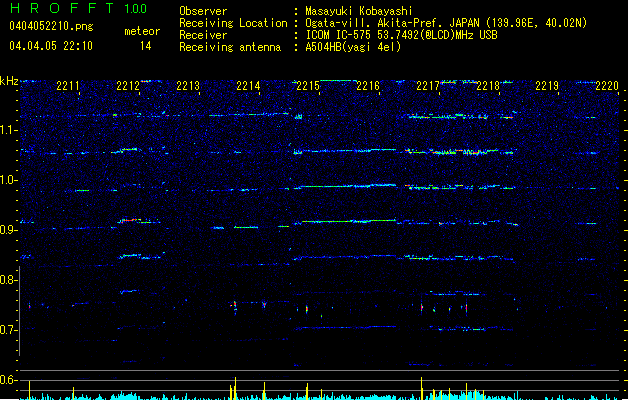Click the 0.8 kHz axis label

click(x=9, y=280)
